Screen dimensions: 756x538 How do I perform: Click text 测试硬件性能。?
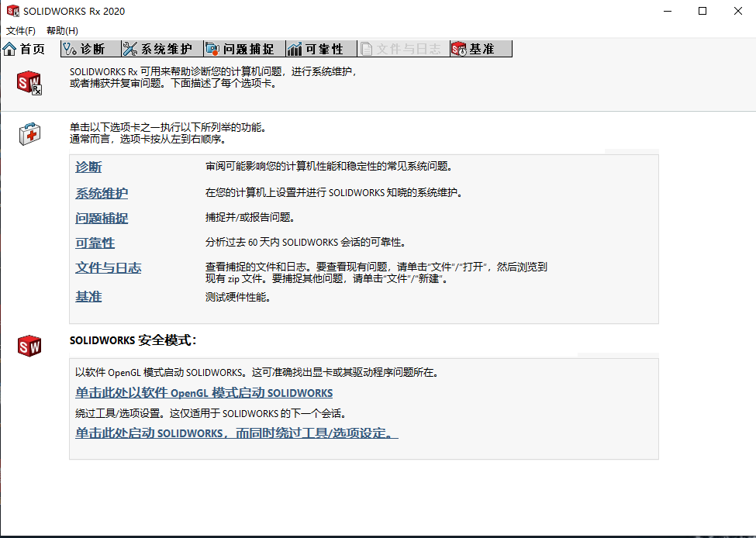[238, 297]
